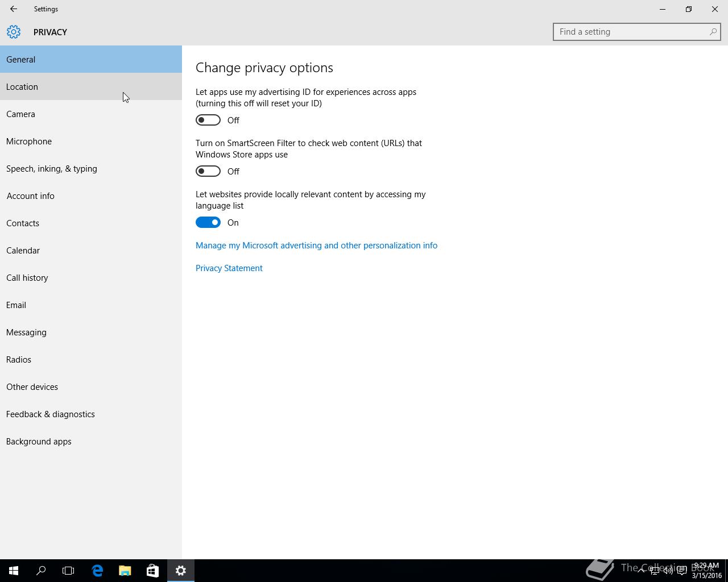Click the volume tray icon
Image resolution: width=728 pixels, height=582 pixels.
668,571
